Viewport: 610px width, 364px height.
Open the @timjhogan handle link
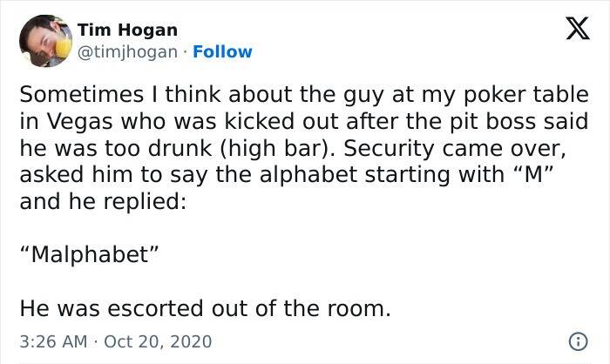pyautogui.click(x=128, y=51)
